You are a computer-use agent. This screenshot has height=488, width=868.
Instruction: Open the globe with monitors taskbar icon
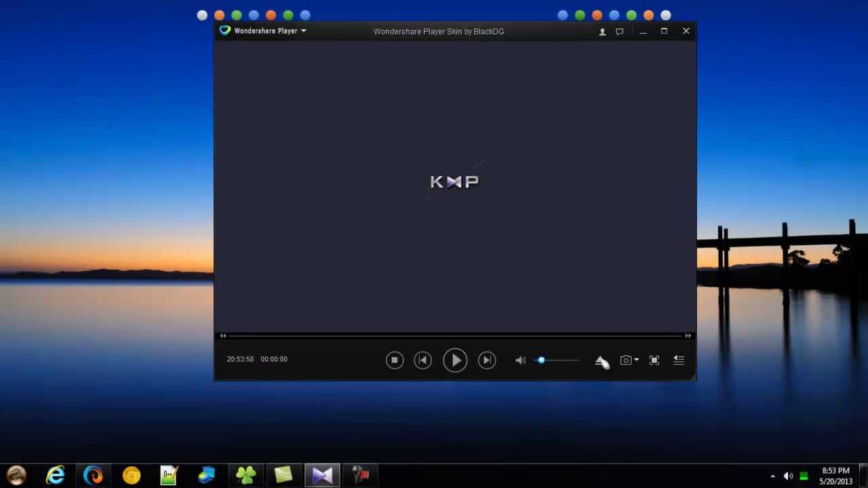click(207, 475)
